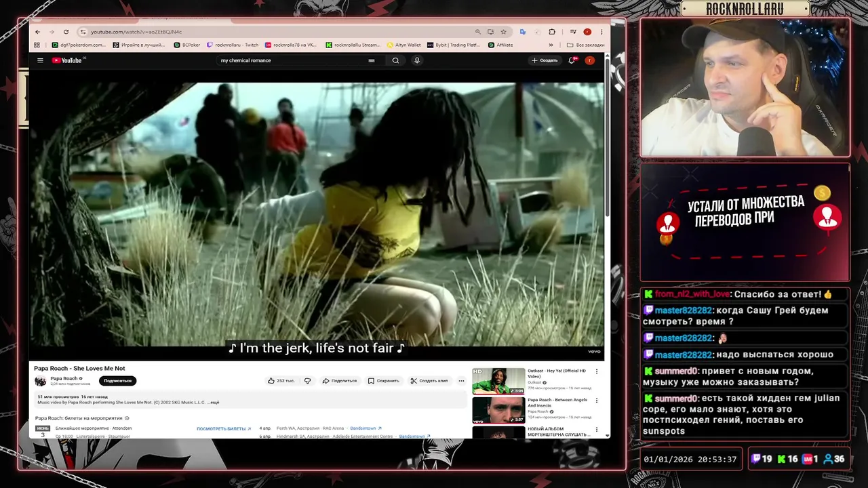
Task: Like the video with thumbs up
Action: point(281,381)
